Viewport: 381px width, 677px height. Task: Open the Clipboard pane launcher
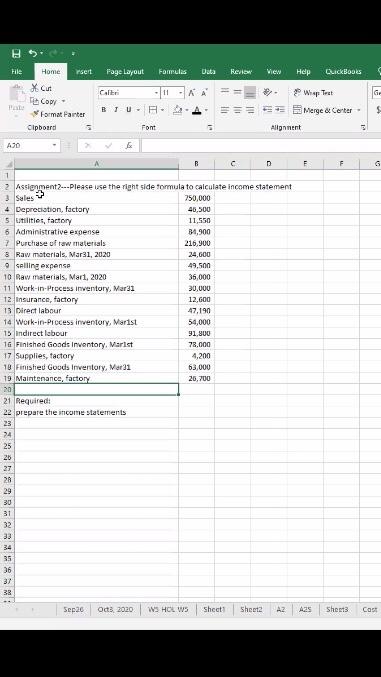click(89, 127)
